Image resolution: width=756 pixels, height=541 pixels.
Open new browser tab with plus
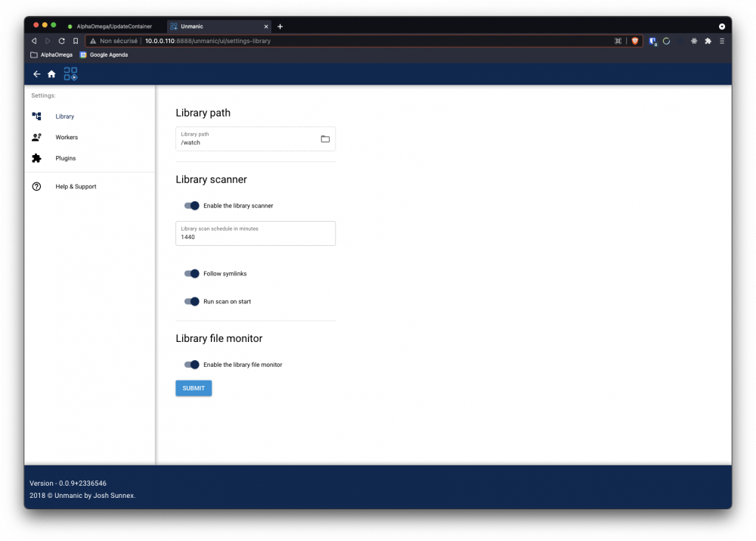[280, 26]
